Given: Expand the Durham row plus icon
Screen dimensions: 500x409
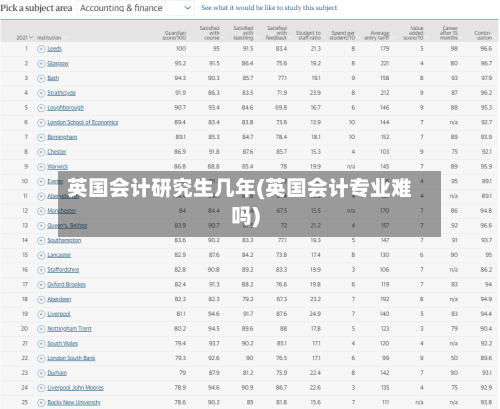Looking at the screenshot, I should pos(41,373).
